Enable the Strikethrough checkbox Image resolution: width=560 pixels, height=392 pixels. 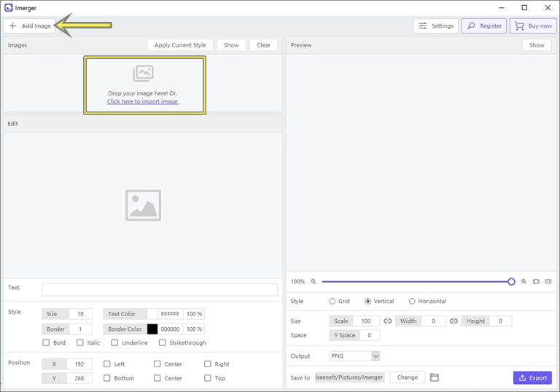click(x=162, y=342)
